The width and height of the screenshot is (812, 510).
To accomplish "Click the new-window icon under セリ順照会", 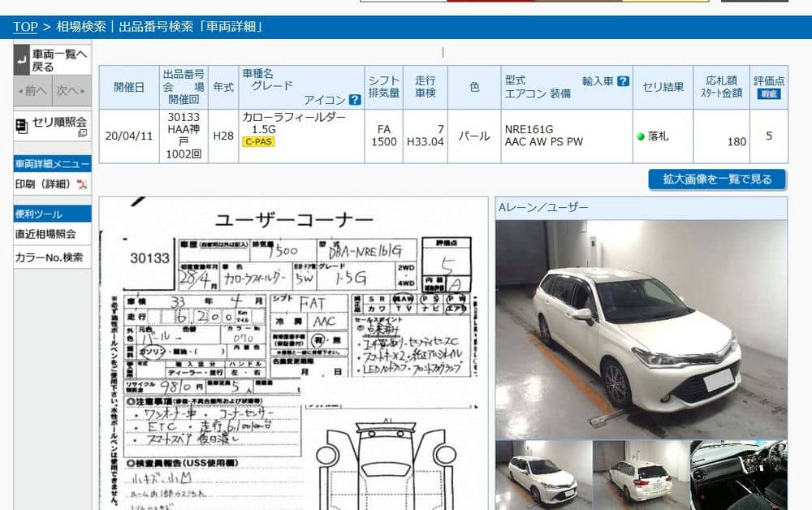I will [82, 133].
